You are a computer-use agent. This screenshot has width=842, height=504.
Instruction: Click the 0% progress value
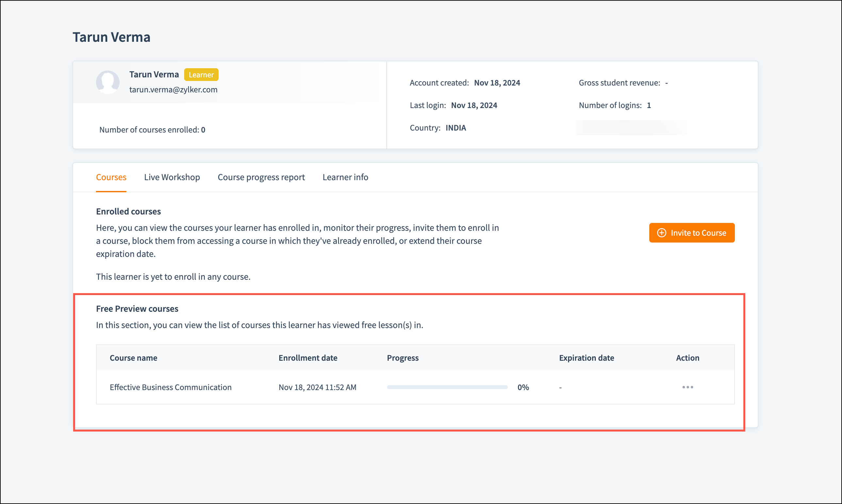523,387
